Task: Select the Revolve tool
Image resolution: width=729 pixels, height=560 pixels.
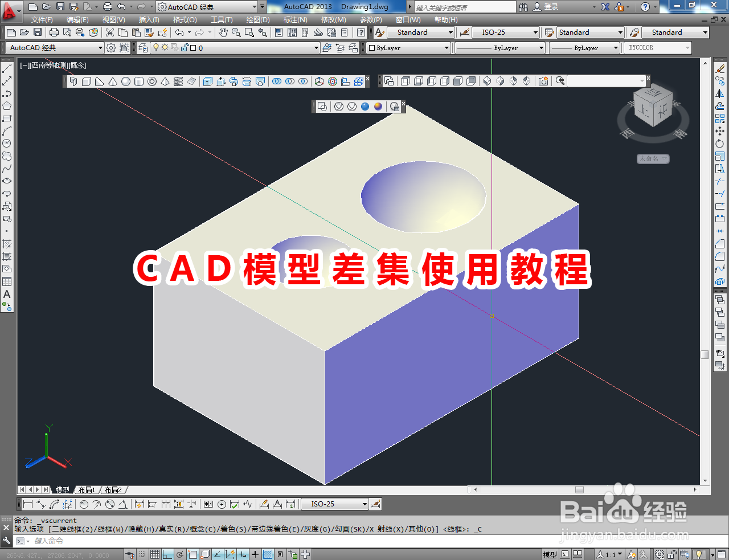Action: (247, 81)
